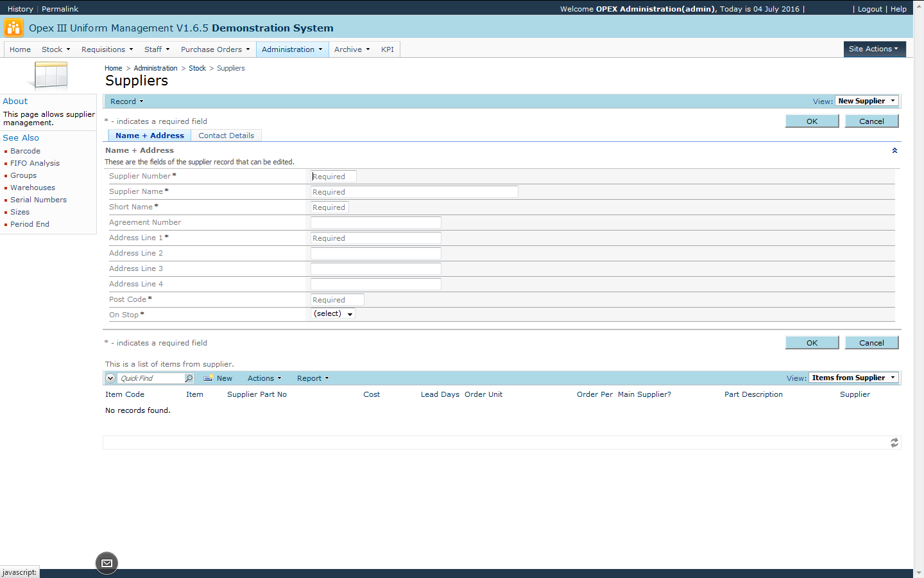This screenshot has width=924, height=578.
Task: Open the Items from Supplier view dropdown
Action: coord(853,378)
